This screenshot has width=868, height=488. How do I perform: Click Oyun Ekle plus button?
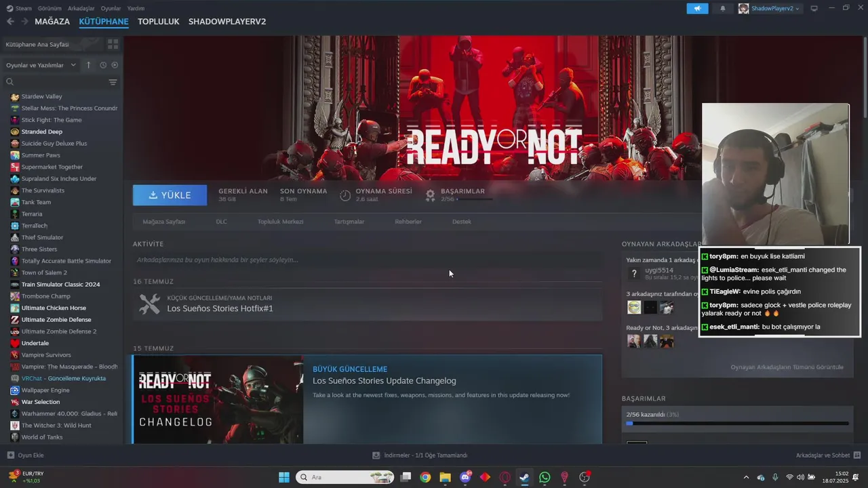tap(25, 455)
